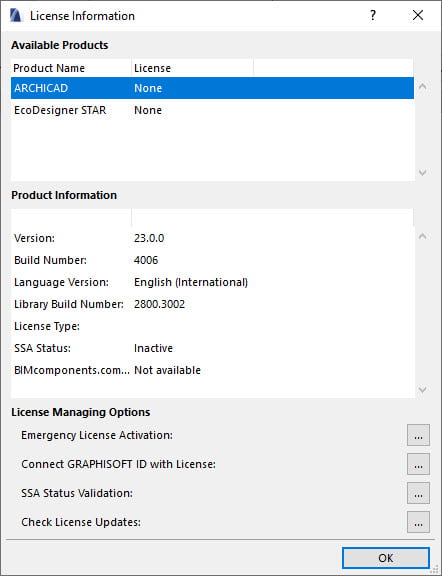The width and height of the screenshot is (442, 576).
Task: Click License value None for EcoDesigner STAR
Action: [148, 110]
